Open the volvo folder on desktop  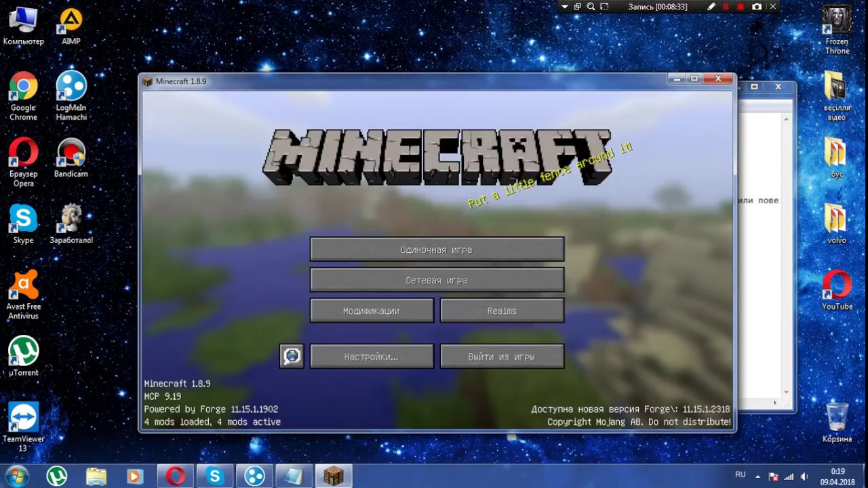[837, 224]
